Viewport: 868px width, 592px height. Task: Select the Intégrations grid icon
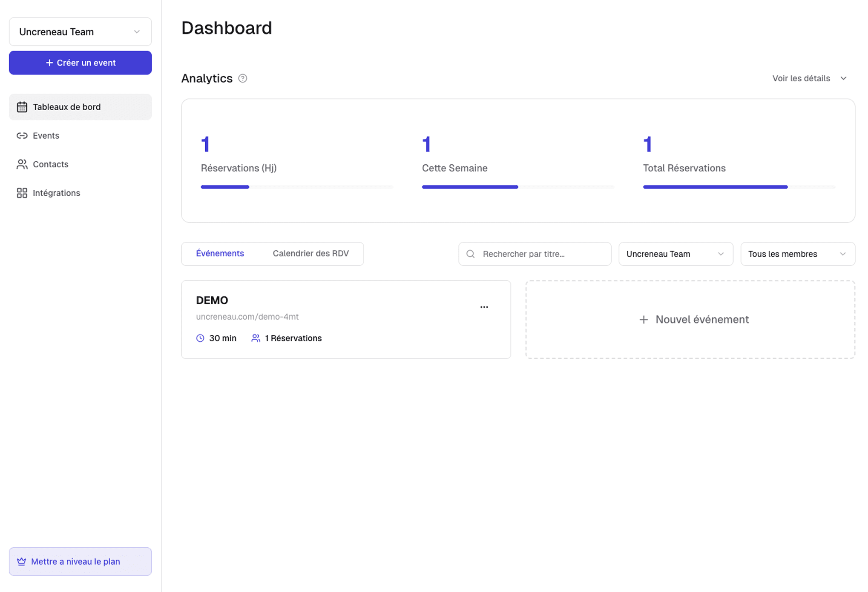22,193
